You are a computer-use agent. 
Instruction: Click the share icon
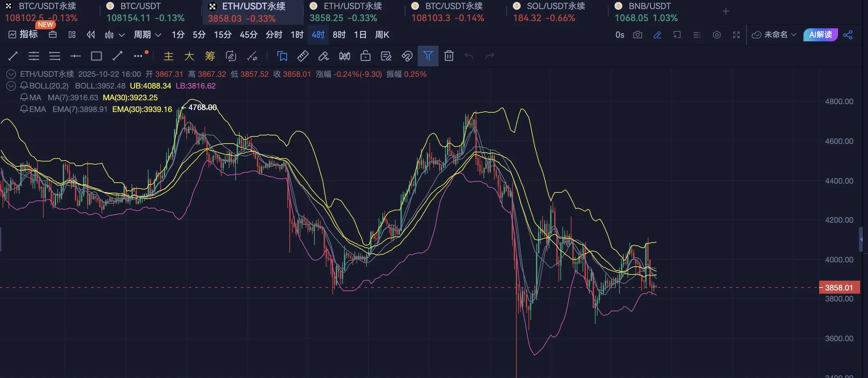[x=848, y=35]
